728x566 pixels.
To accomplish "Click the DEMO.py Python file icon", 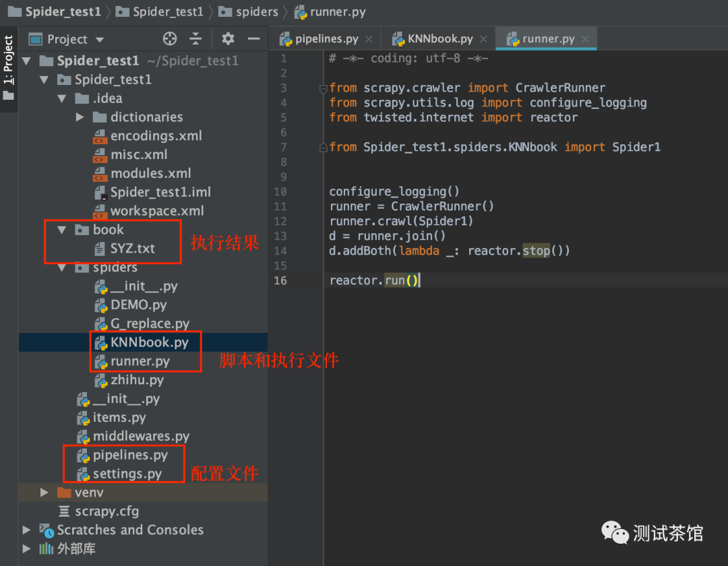I will pos(100,305).
